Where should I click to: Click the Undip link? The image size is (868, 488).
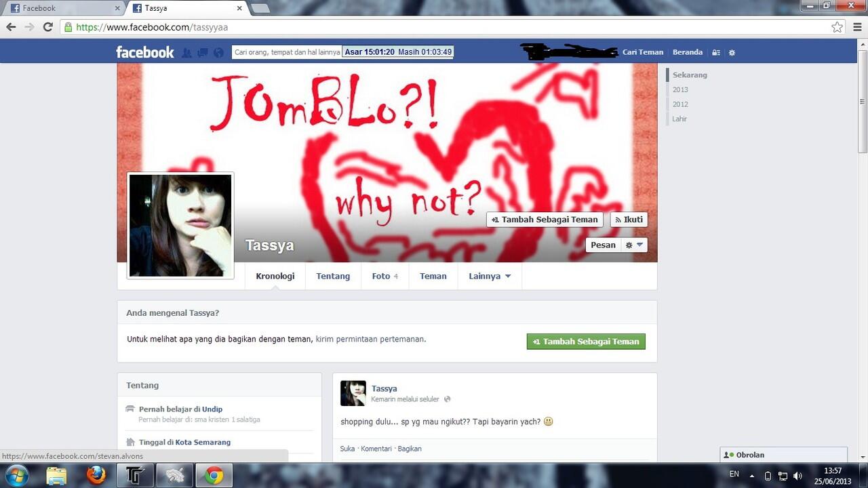click(212, 409)
